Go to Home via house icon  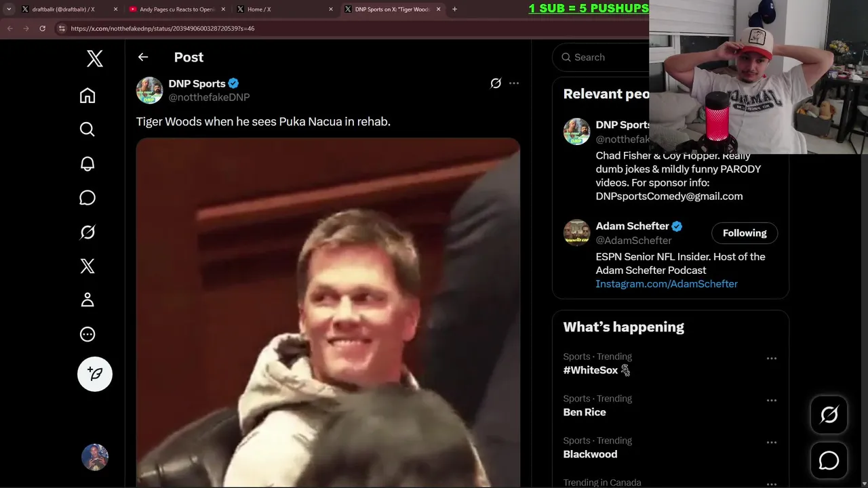[x=87, y=96]
